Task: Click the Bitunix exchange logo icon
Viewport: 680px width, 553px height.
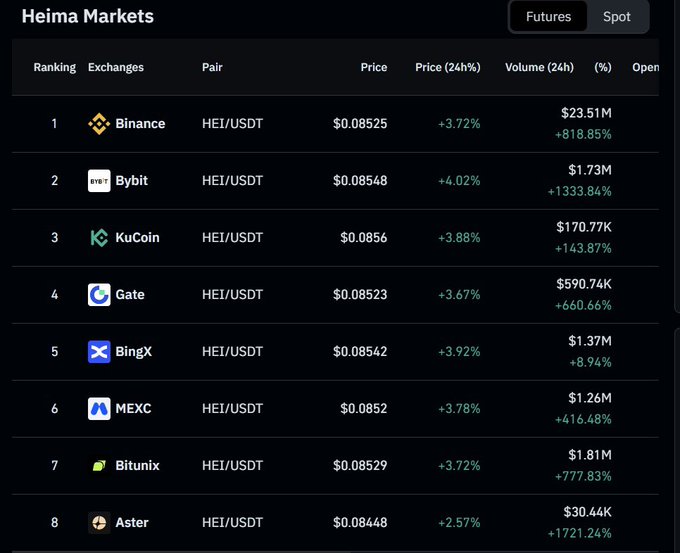Action: click(99, 465)
